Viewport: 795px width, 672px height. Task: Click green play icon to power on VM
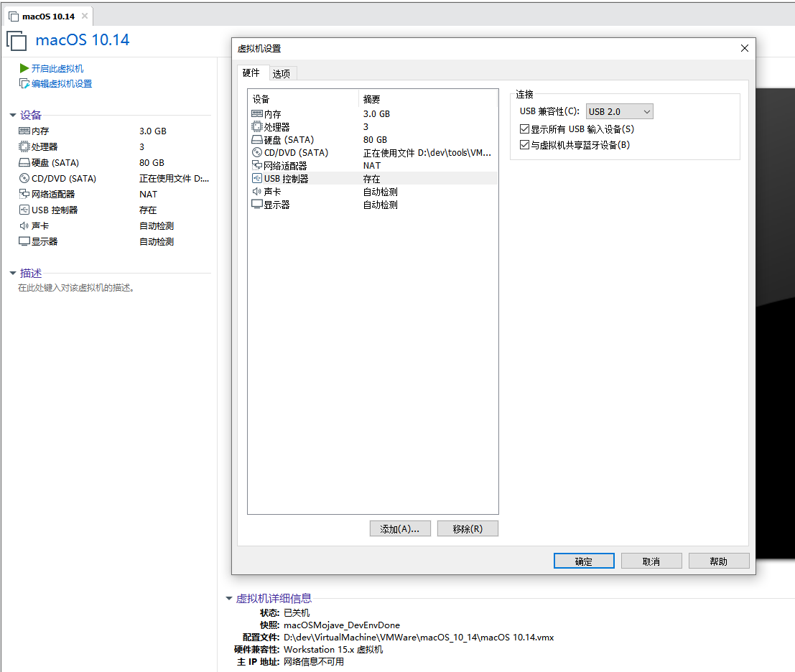pyautogui.click(x=24, y=68)
